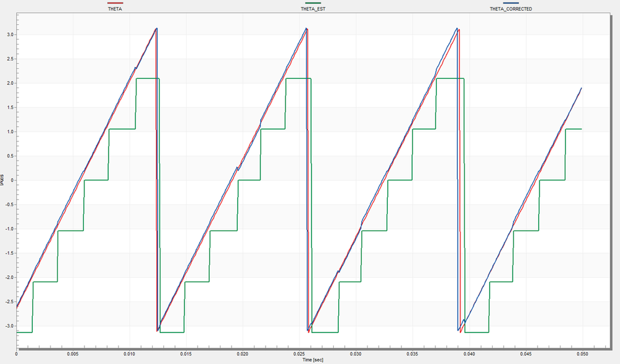Image resolution: width=620 pixels, height=364 pixels.
Task: Click the 0 label on the y-axis
Action: point(12,180)
